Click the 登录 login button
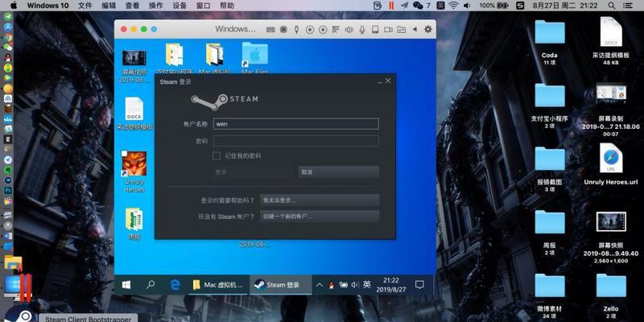Viewport: 644px width, 322px height. point(253,172)
